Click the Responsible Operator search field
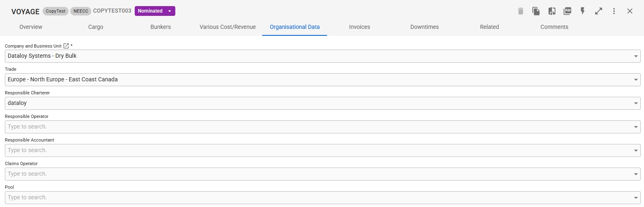The image size is (644, 207). pos(317,127)
